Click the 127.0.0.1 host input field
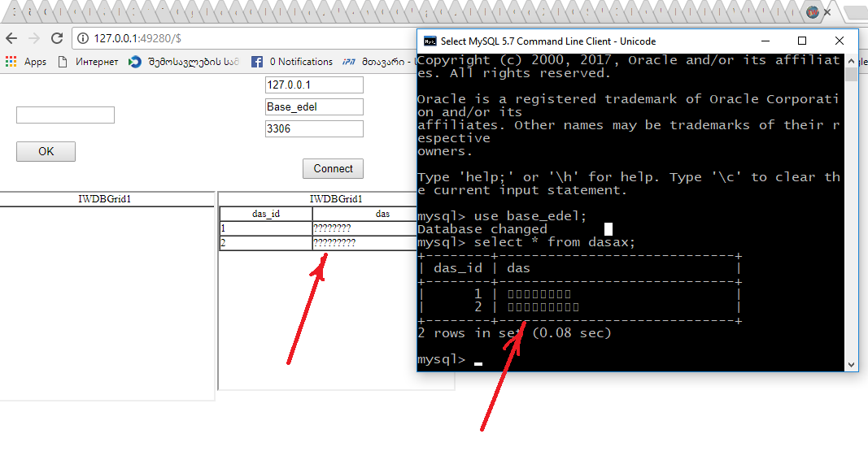This screenshot has width=868, height=460. [x=314, y=85]
